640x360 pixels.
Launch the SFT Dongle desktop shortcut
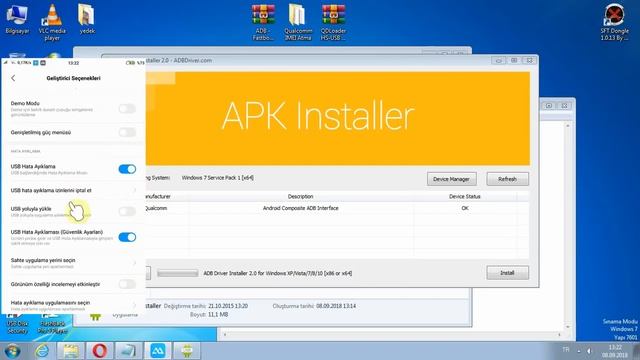614,22
